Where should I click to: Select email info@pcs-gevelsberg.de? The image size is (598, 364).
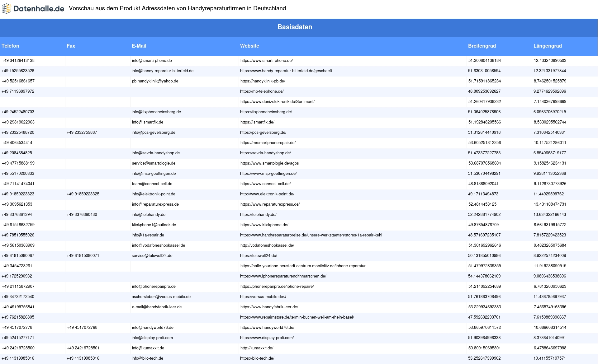click(154, 133)
